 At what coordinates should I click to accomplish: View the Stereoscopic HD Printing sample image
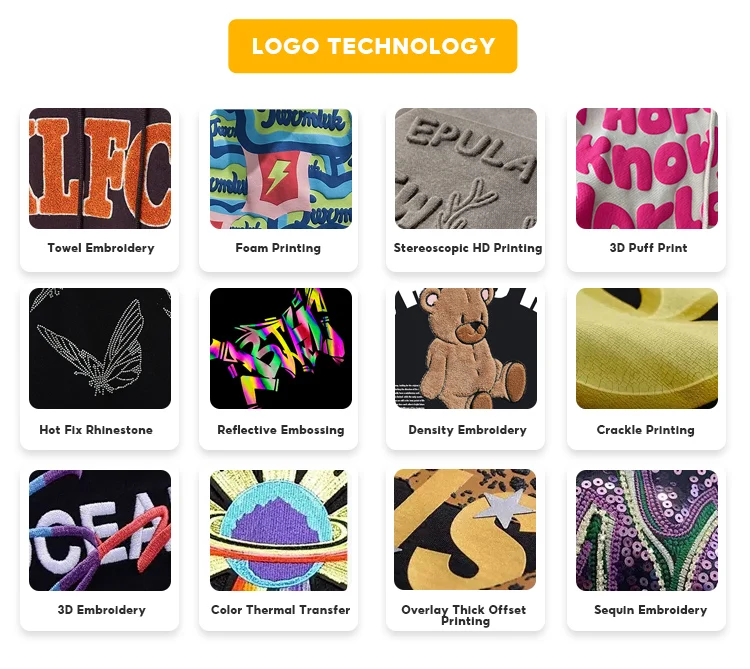click(466, 168)
